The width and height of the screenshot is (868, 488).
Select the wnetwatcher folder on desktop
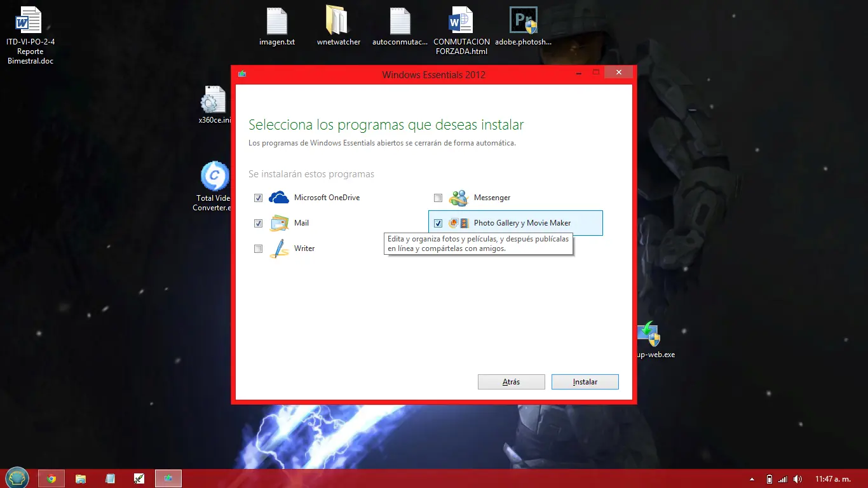click(339, 27)
